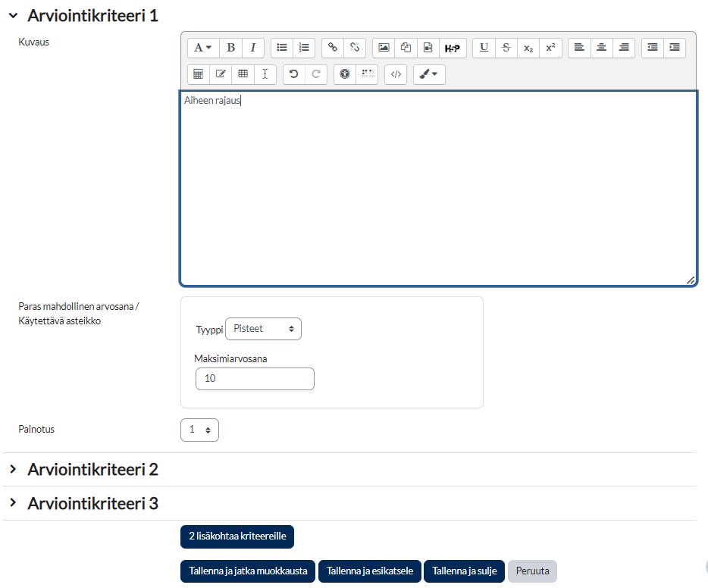Viewport: 708px width, 588px height.
Task: Click the Maksimiarvosana input field
Action: point(255,379)
